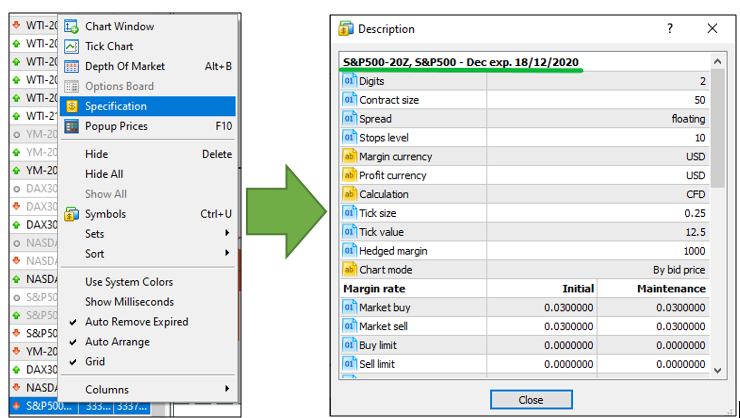
Task: Click the Tick size value 0.25
Action: [x=695, y=213]
